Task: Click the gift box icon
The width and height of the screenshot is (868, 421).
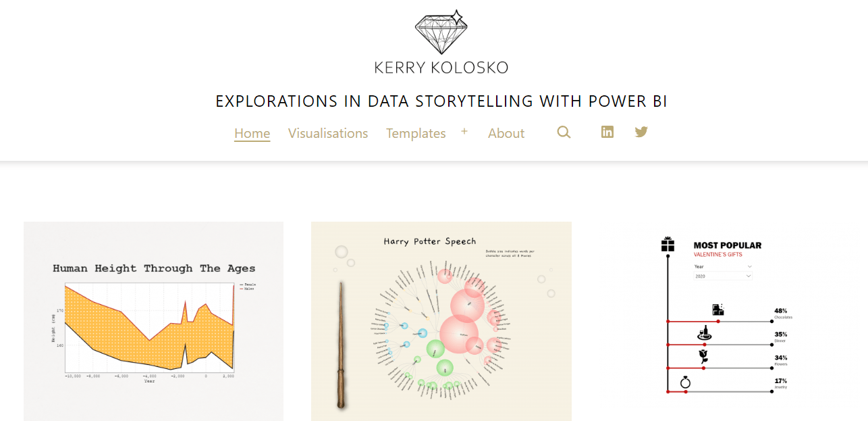Action: click(668, 244)
